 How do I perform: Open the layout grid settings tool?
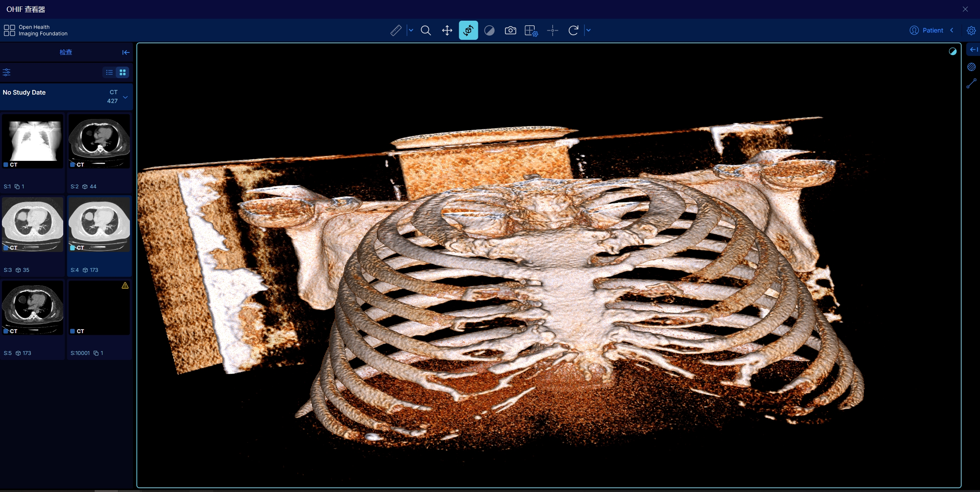531,30
